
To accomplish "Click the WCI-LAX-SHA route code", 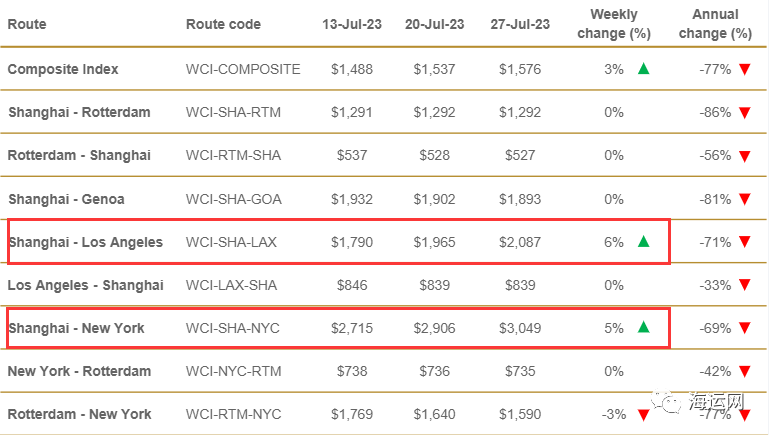I will pyautogui.click(x=231, y=285).
